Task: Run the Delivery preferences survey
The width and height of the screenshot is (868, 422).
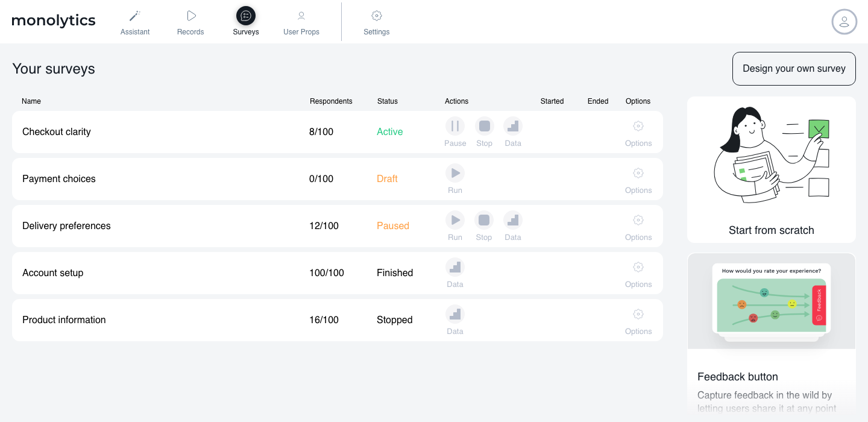Action: pos(455,220)
